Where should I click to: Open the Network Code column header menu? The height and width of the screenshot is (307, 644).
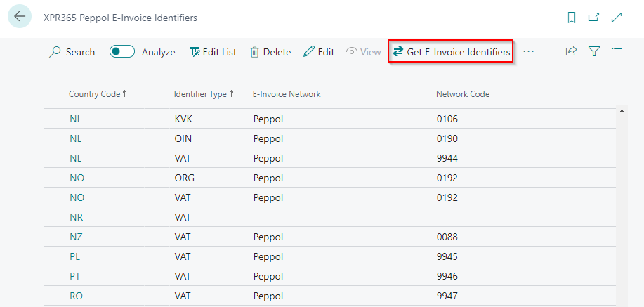(x=463, y=94)
